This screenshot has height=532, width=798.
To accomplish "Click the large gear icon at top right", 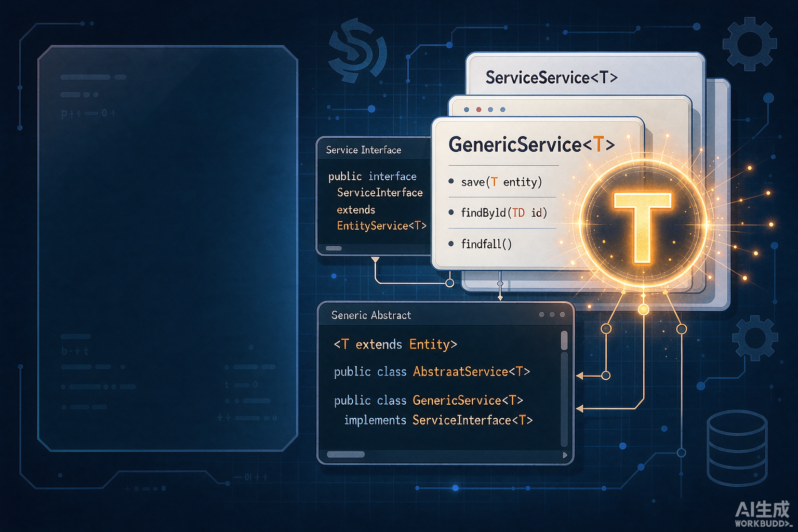I will pyautogui.click(x=749, y=44).
